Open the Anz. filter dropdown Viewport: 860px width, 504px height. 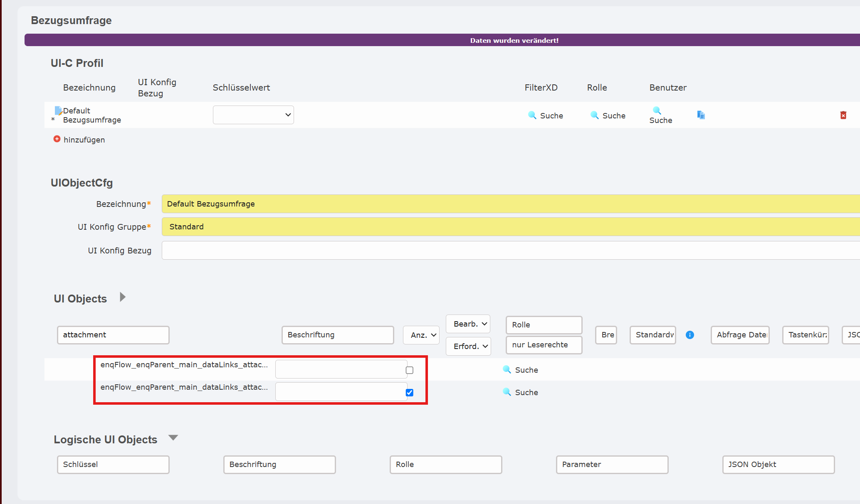(x=421, y=335)
